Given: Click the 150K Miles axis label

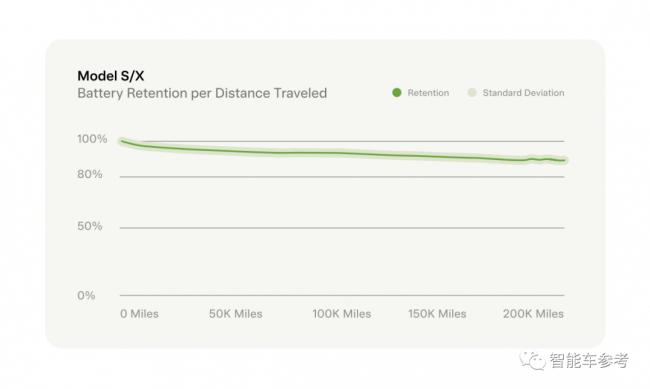Looking at the screenshot, I should click(437, 314).
